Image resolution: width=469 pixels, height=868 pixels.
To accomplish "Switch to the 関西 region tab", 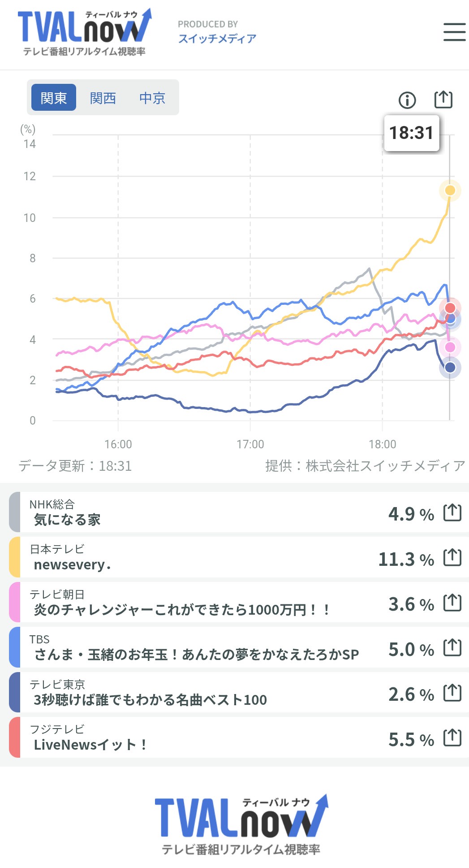I will point(103,98).
